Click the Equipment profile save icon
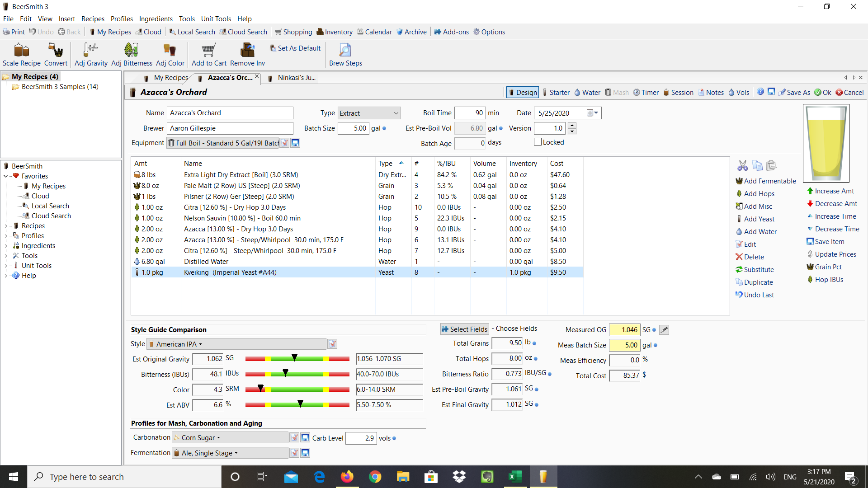Viewport: 868px width, 488px height. (x=295, y=143)
